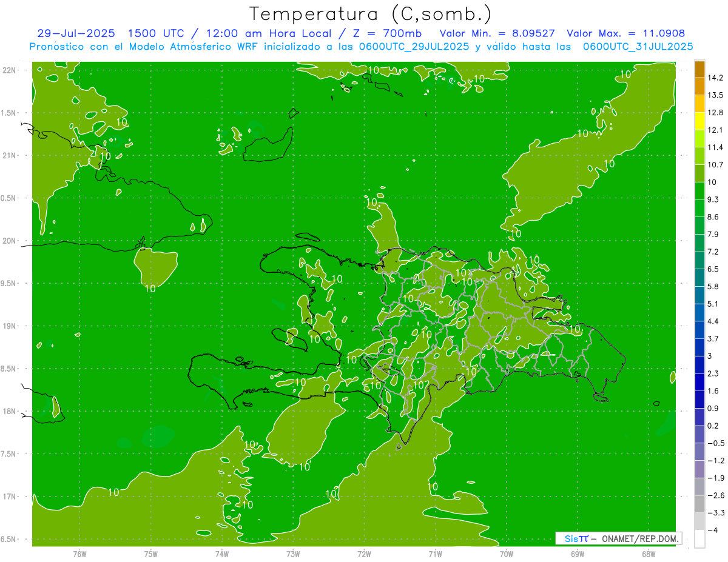Screen dimensions: 728x562
Task: Click the "Temperatura (C,somb.)" chart title
Action: (370, 14)
